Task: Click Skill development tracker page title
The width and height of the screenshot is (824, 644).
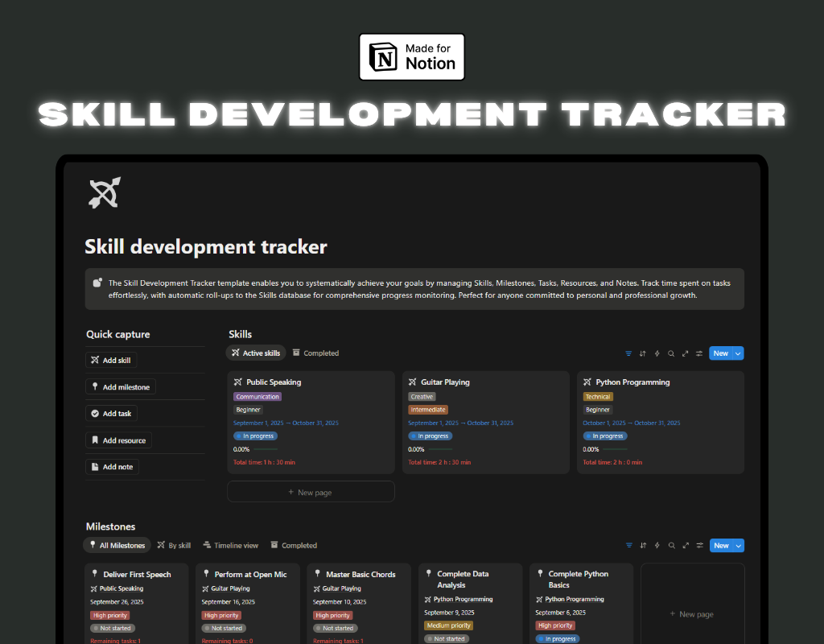Action: click(x=206, y=246)
